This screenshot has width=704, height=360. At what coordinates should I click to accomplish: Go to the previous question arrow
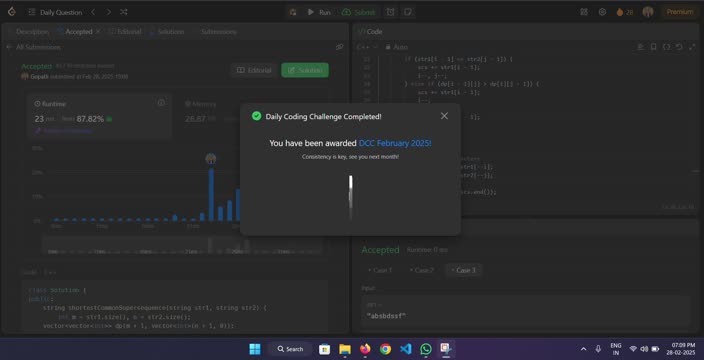click(93, 12)
